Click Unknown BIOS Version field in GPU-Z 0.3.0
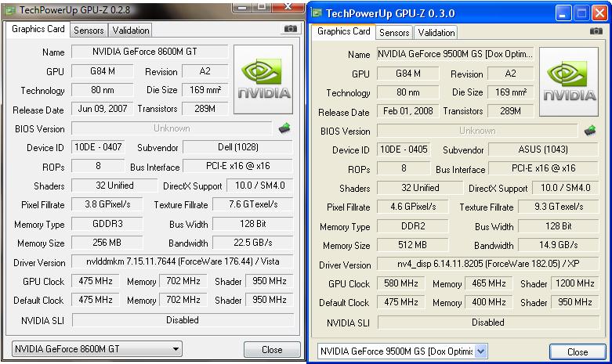 click(477, 131)
